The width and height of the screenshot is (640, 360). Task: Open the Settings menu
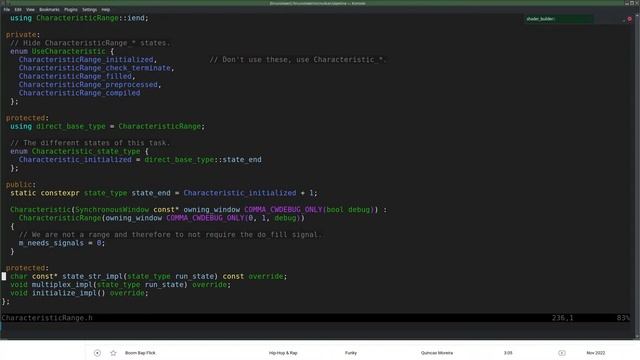pos(89,9)
